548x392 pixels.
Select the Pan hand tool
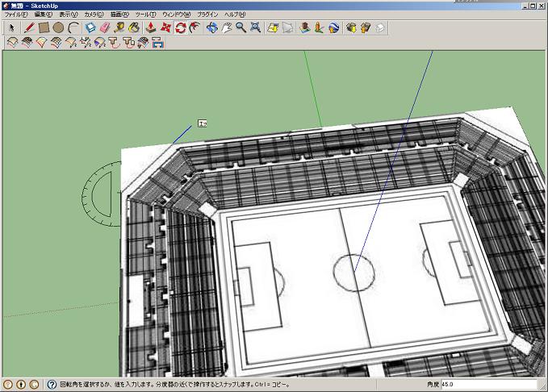227,27
